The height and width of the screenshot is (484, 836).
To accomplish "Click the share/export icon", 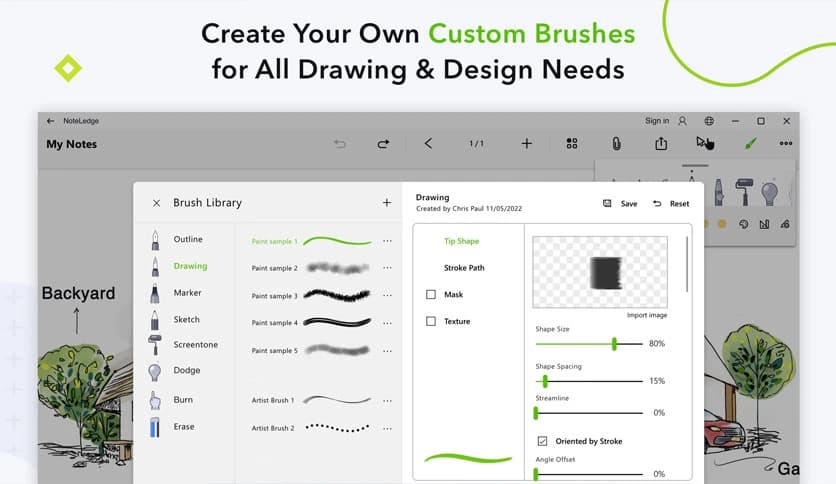I will (x=661, y=144).
